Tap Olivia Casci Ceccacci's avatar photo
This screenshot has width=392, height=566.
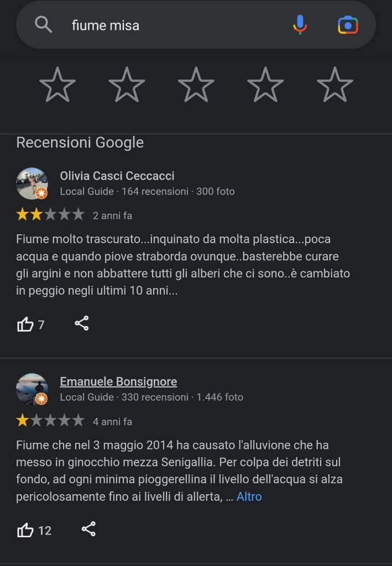point(32,184)
